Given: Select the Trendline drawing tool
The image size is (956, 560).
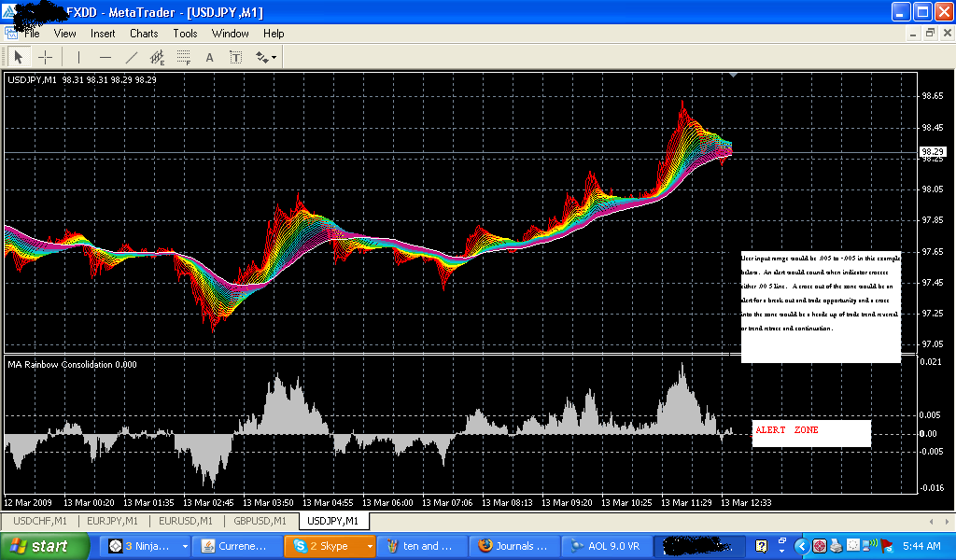Looking at the screenshot, I should [131, 57].
